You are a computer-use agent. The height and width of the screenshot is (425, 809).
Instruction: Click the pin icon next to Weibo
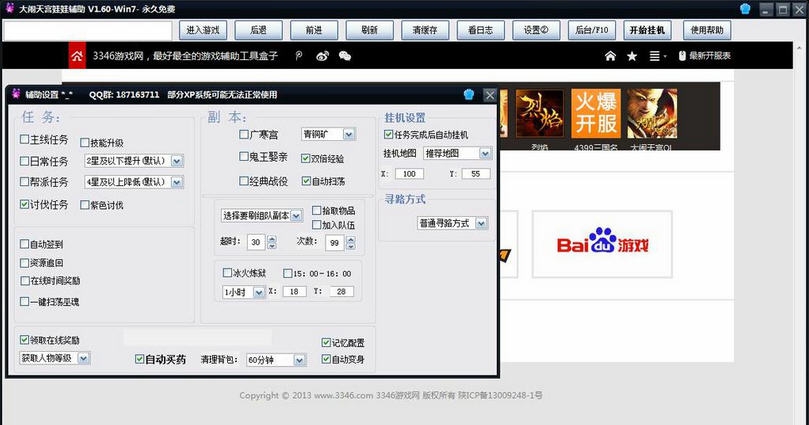pyautogui.click(x=299, y=56)
